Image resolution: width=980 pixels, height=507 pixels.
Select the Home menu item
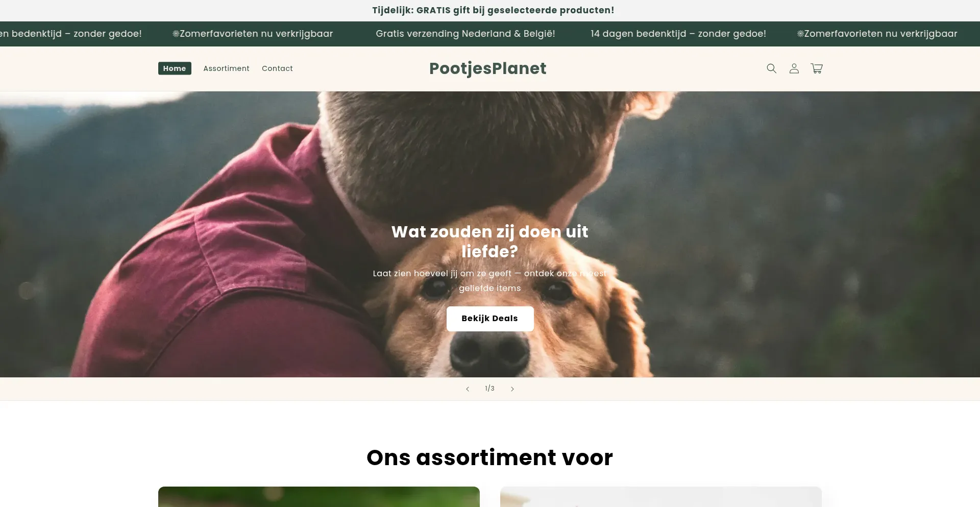[x=175, y=68]
